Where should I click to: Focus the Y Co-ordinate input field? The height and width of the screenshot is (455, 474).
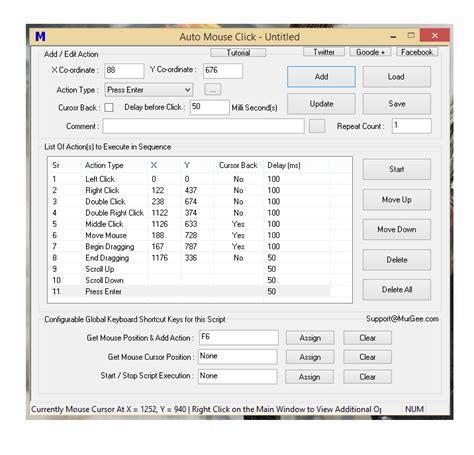point(223,71)
